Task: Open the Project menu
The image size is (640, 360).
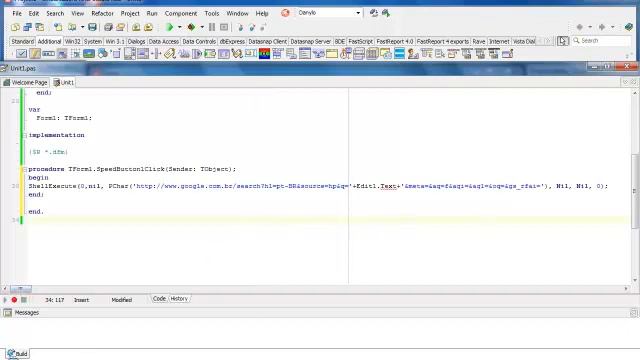Action: [x=130, y=13]
